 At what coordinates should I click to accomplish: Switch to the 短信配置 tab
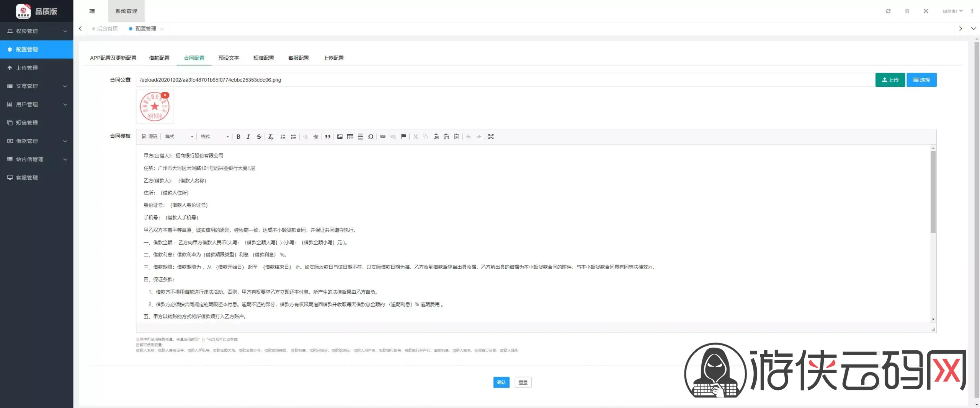pyautogui.click(x=263, y=58)
